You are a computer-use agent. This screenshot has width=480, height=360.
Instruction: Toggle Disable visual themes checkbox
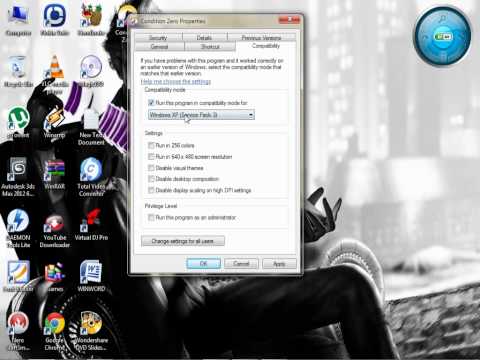click(x=151, y=168)
